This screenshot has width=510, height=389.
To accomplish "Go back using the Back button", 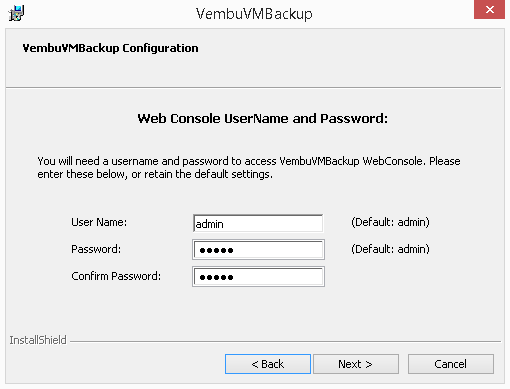I will (268, 364).
